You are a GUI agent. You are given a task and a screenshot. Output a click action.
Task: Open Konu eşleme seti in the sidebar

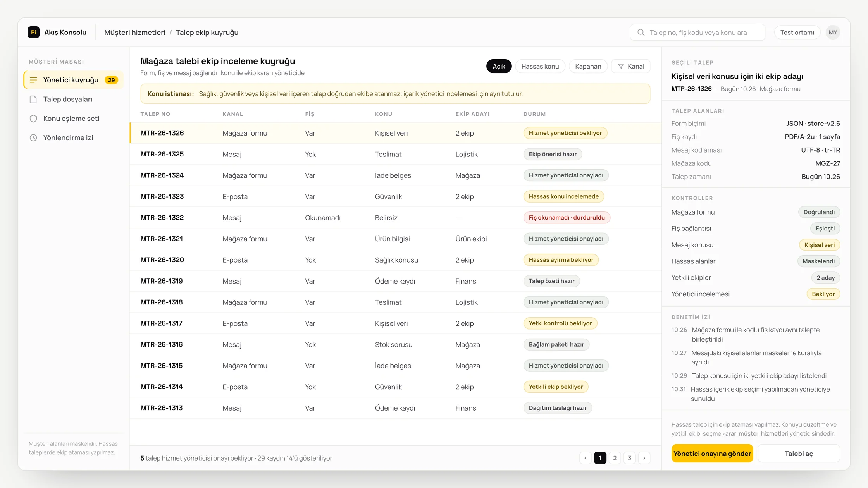[x=73, y=119]
